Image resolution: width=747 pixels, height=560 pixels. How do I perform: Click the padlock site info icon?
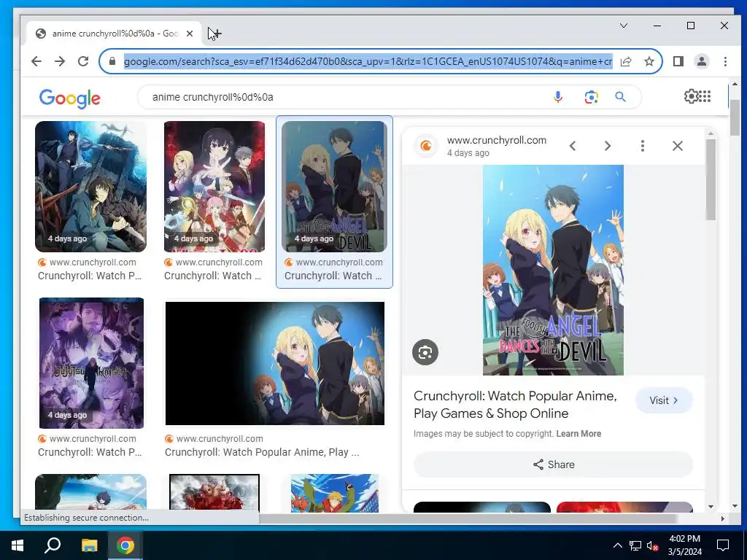point(112,61)
